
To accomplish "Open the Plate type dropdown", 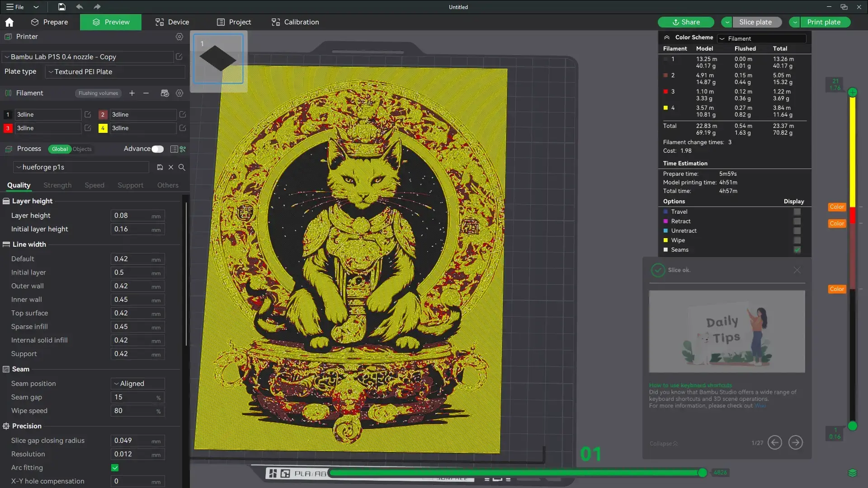I will click(x=114, y=72).
